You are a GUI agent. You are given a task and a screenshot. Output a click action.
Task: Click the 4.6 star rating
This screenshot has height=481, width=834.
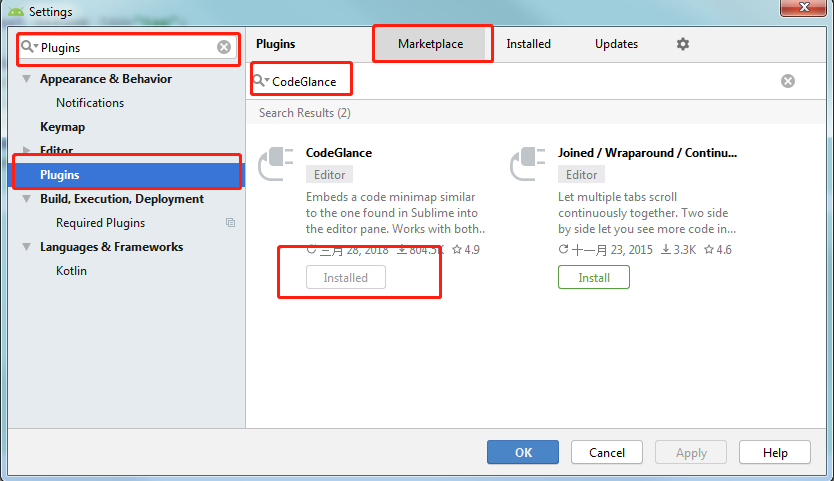coord(718,250)
